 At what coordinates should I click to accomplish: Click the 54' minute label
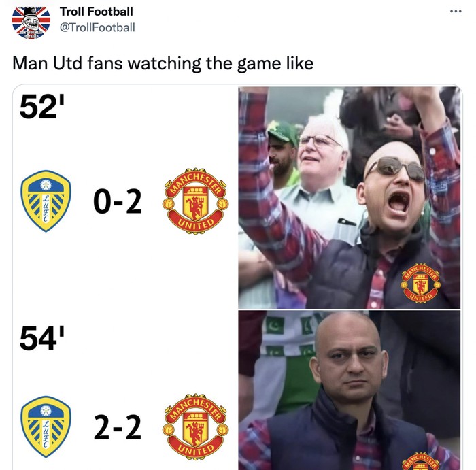tap(42, 338)
